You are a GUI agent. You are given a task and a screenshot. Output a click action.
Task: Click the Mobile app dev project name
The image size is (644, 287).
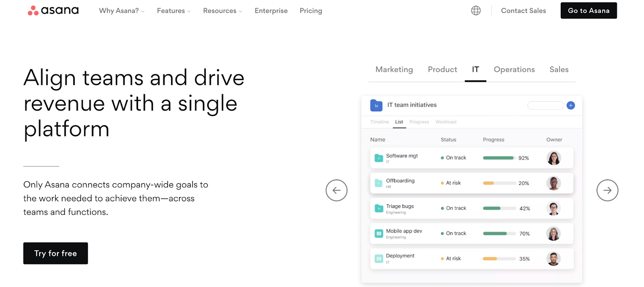[x=404, y=231]
